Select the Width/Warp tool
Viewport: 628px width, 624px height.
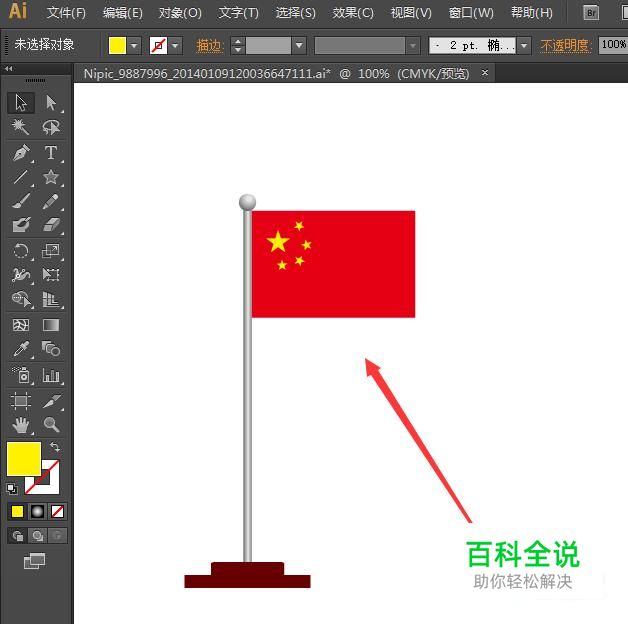pyautogui.click(x=21, y=275)
